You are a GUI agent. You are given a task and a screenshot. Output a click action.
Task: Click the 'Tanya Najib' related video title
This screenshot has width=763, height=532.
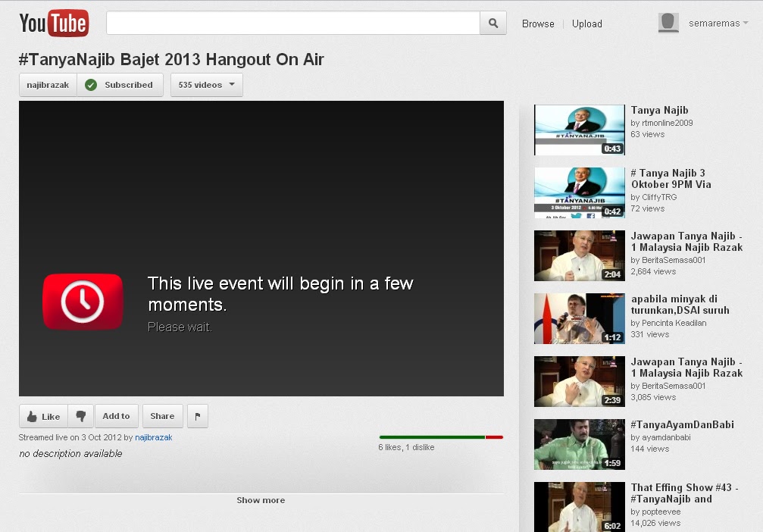pyautogui.click(x=659, y=110)
